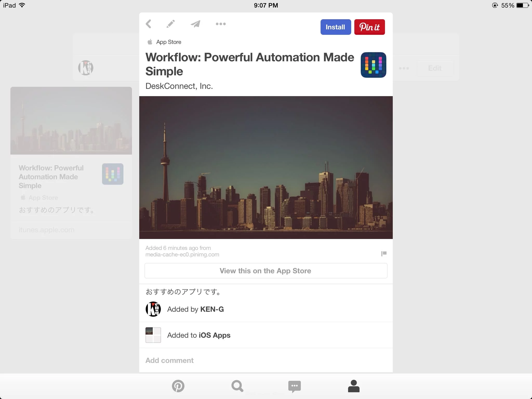Image resolution: width=532 pixels, height=399 pixels.
Task: Tap dimmed itunes.apple.com link in background
Action: point(46,230)
